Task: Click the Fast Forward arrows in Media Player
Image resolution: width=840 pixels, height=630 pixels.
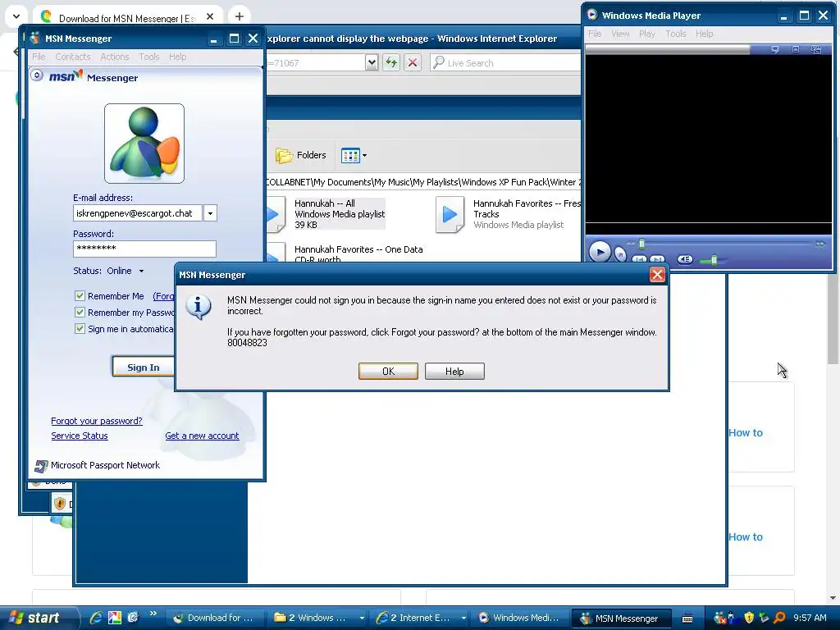Action: point(820,244)
